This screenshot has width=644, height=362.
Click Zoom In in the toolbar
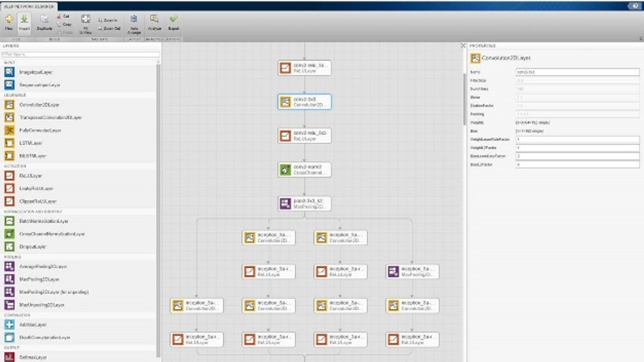tap(108, 20)
